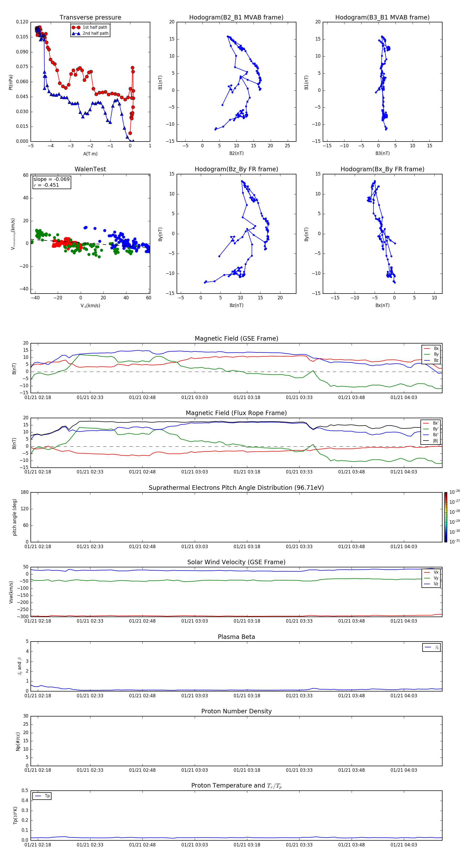Select the "Tp(10^6K)" y-axis label
Image resolution: width=473 pixels, height=868 pixels.
coord(15,816)
